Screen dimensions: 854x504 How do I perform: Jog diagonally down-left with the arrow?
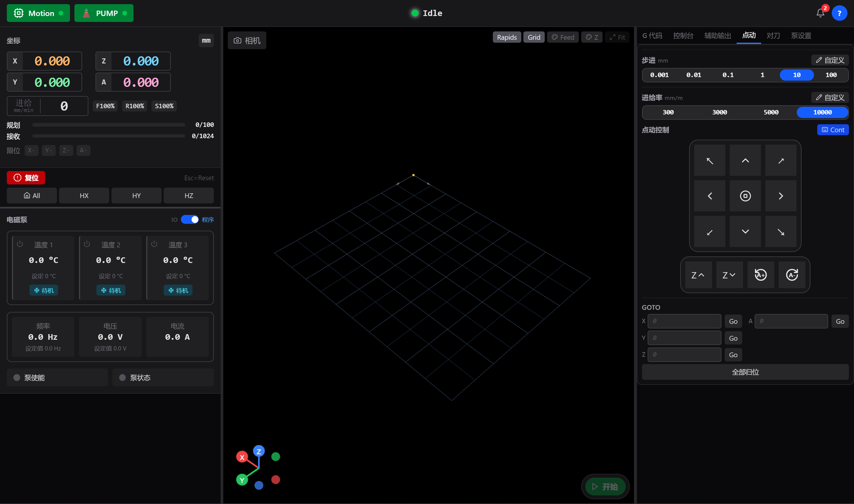[710, 232]
